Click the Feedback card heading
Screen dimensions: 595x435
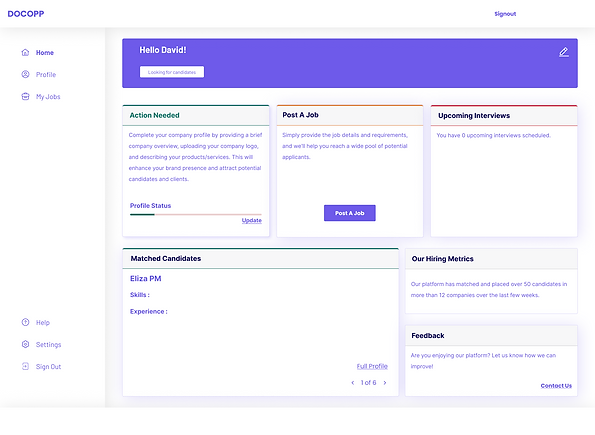tap(428, 336)
